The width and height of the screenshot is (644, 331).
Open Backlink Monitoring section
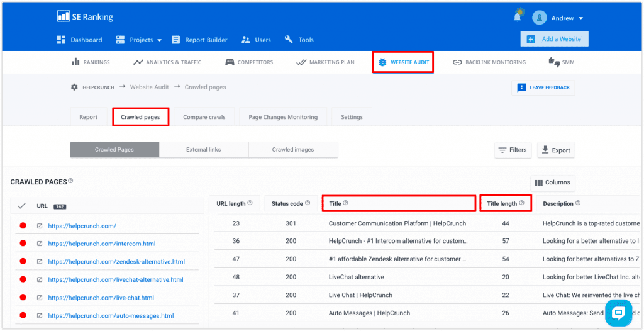pos(489,62)
